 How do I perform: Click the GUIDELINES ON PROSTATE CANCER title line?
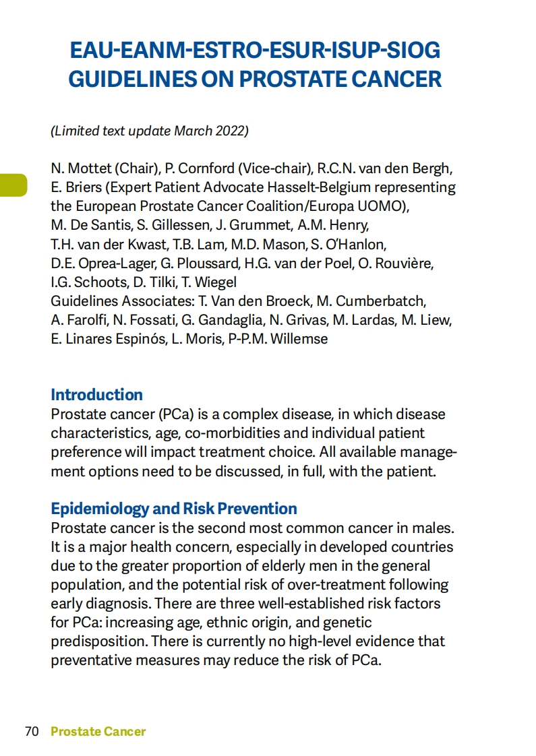255,80
